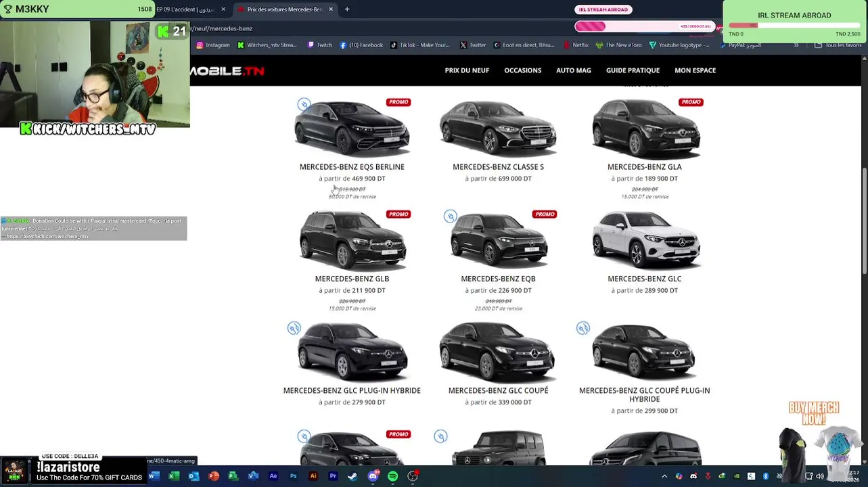The image size is (868, 487).
Task: Open the Twitch bookmark
Action: [x=320, y=45]
